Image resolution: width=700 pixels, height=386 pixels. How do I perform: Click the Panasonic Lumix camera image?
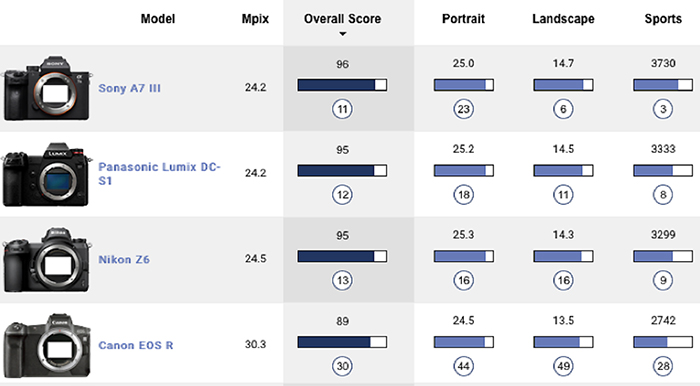click(46, 174)
